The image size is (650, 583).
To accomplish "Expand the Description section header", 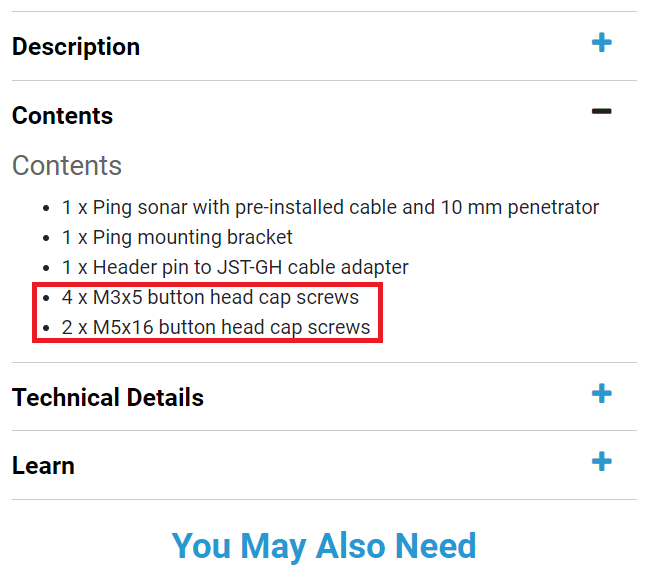I will point(76,47).
